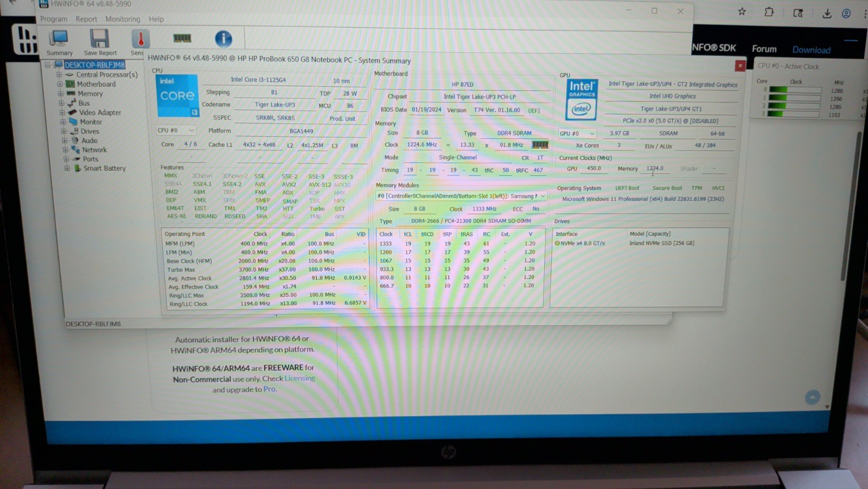The height and width of the screenshot is (489, 868).
Task: Open the Forum link on the website
Action: click(764, 49)
